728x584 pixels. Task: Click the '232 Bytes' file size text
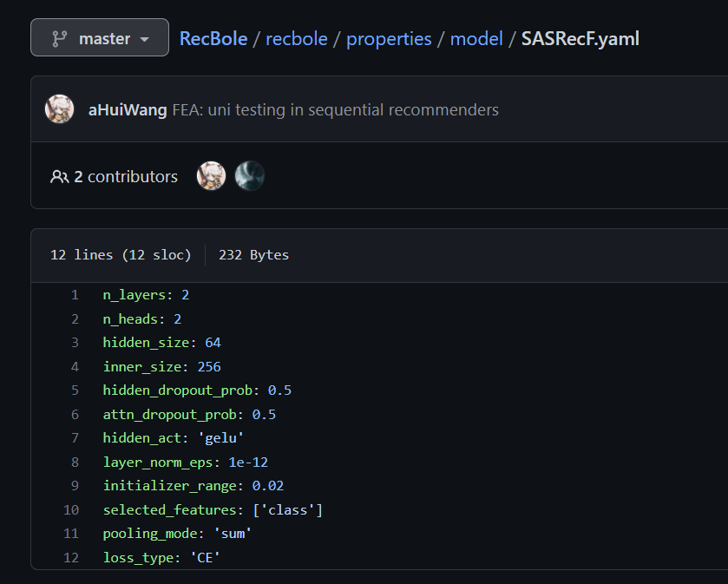click(x=253, y=255)
